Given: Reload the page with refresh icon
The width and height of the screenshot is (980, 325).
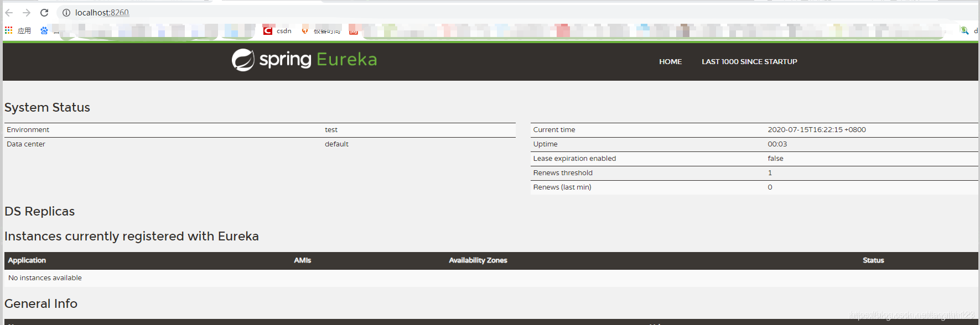Looking at the screenshot, I should click(x=44, y=13).
